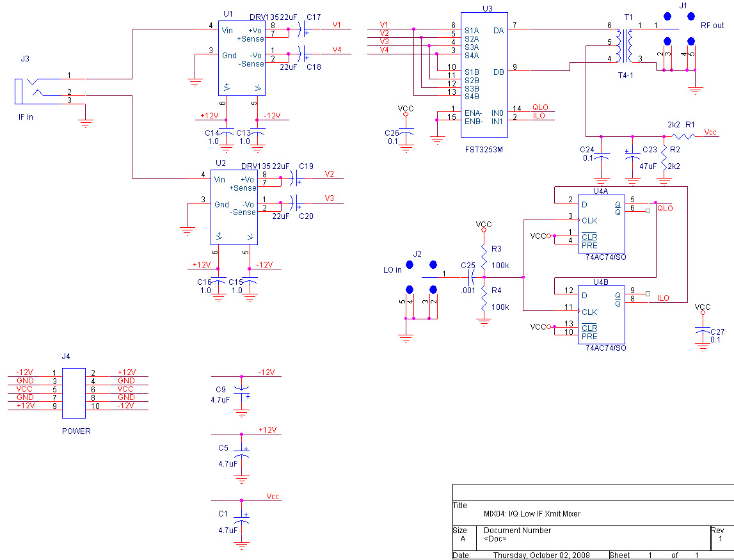Click the U3 FST3253M switch IC
734x560 pixels.
[x=484, y=75]
